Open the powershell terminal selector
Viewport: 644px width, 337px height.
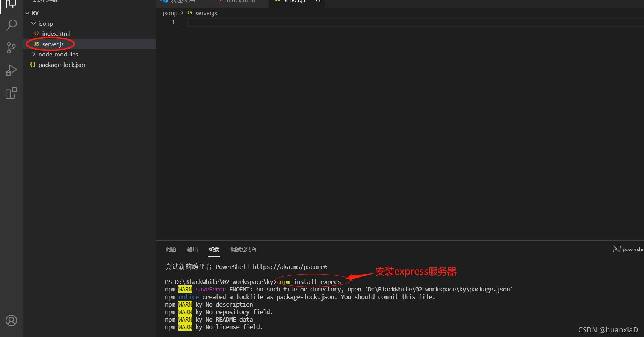tap(633, 249)
